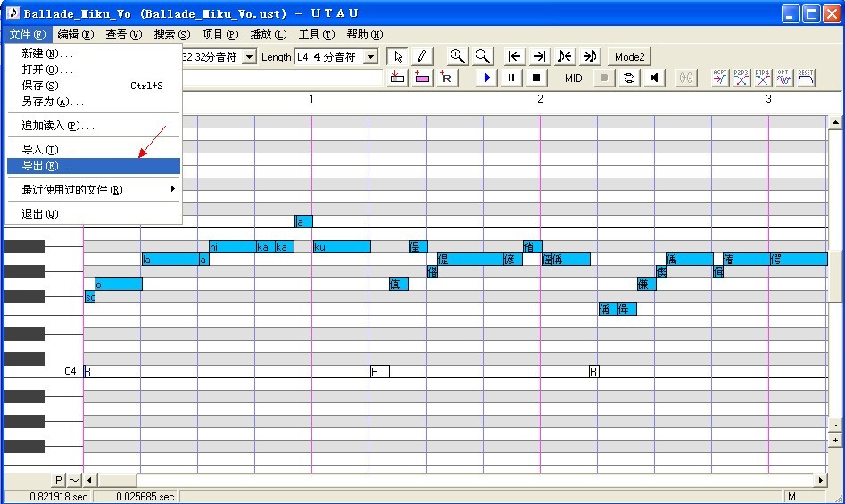845x504 pixels.
Task: Open the Length L4 dropdown
Action: click(371, 56)
